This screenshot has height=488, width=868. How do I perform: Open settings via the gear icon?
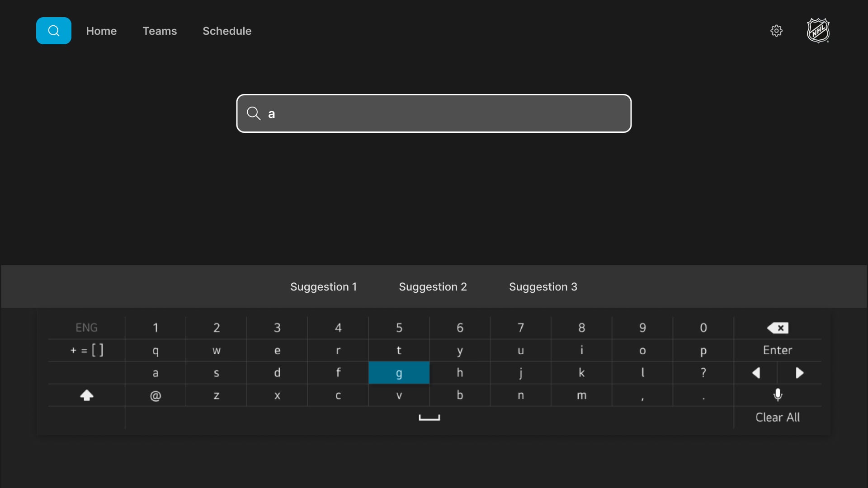click(x=776, y=31)
